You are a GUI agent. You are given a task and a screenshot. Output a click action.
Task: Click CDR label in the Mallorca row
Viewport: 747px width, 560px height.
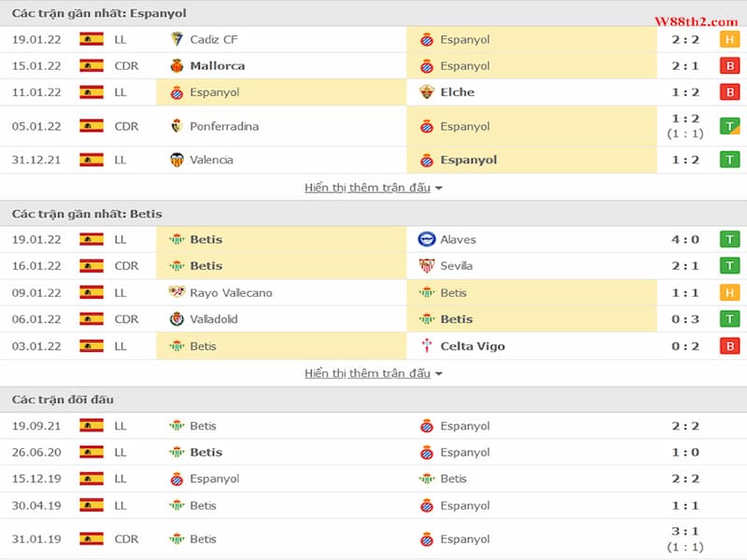point(126,65)
